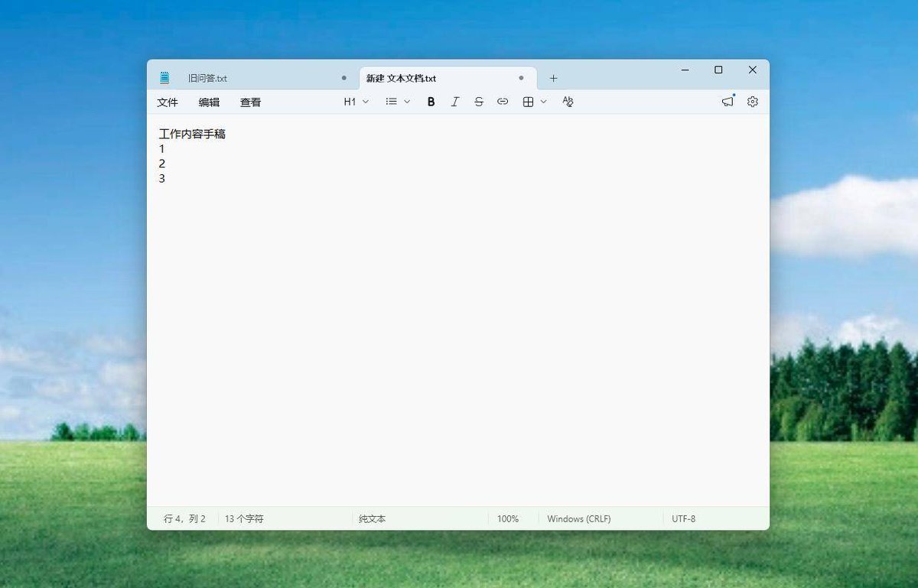Close the 旧问答.txt tab via its unsaved dot
This screenshot has height=588, width=918.
(344, 78)
